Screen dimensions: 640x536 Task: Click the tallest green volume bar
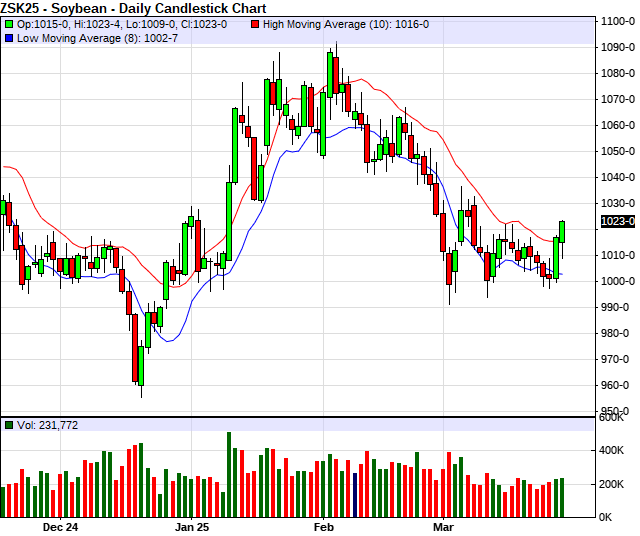229,474
